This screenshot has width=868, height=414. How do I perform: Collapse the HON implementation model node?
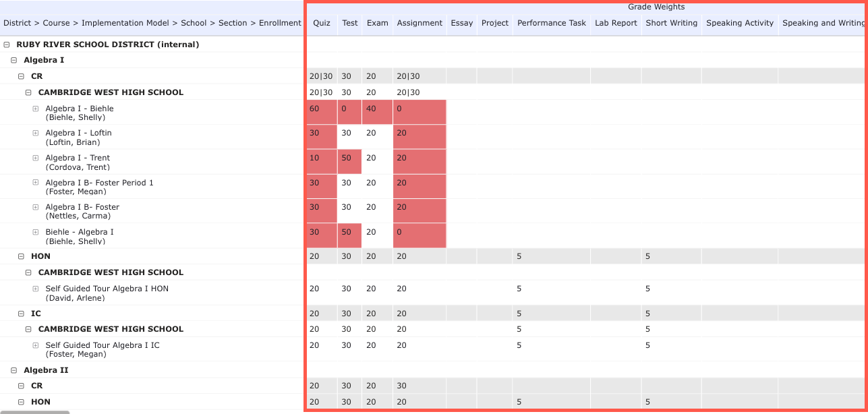click(20, 256)
